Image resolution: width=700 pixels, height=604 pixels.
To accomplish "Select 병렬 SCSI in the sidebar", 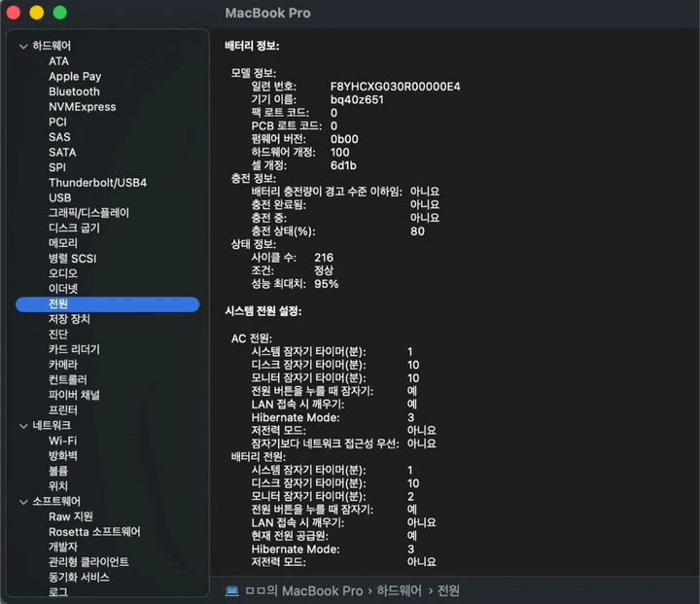I will (72, 259).
